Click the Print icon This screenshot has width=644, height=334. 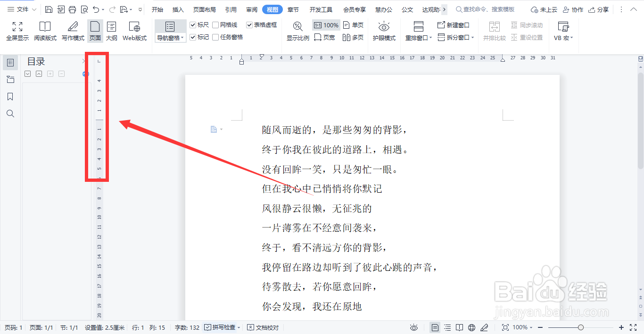tap(72, 9)
